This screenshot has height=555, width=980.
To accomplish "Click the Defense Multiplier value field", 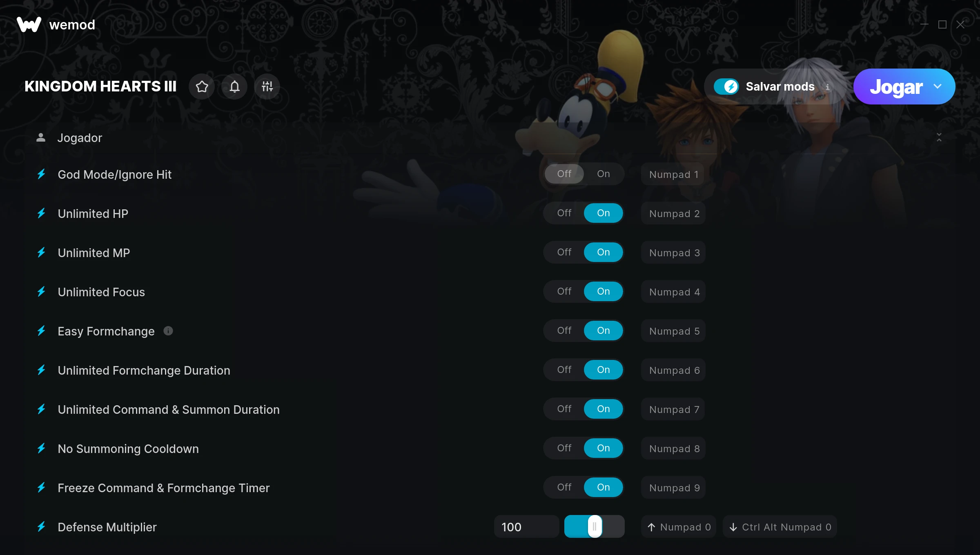I will pos(526,527).
